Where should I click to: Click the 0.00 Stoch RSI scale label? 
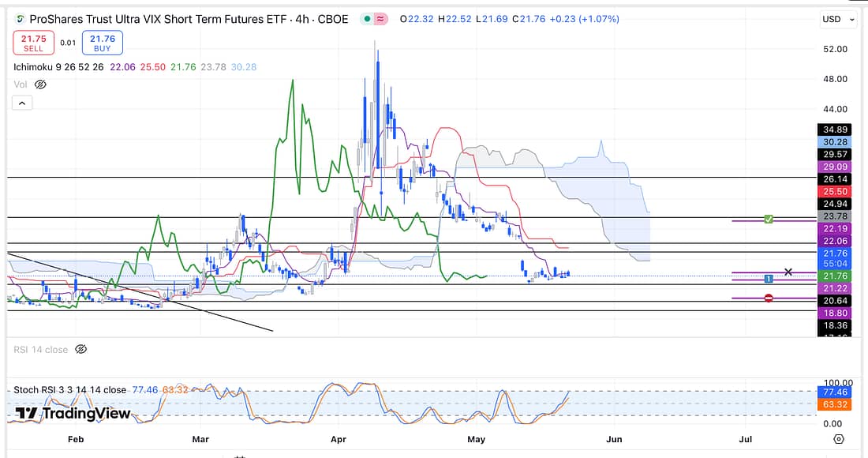click(832, 424)
